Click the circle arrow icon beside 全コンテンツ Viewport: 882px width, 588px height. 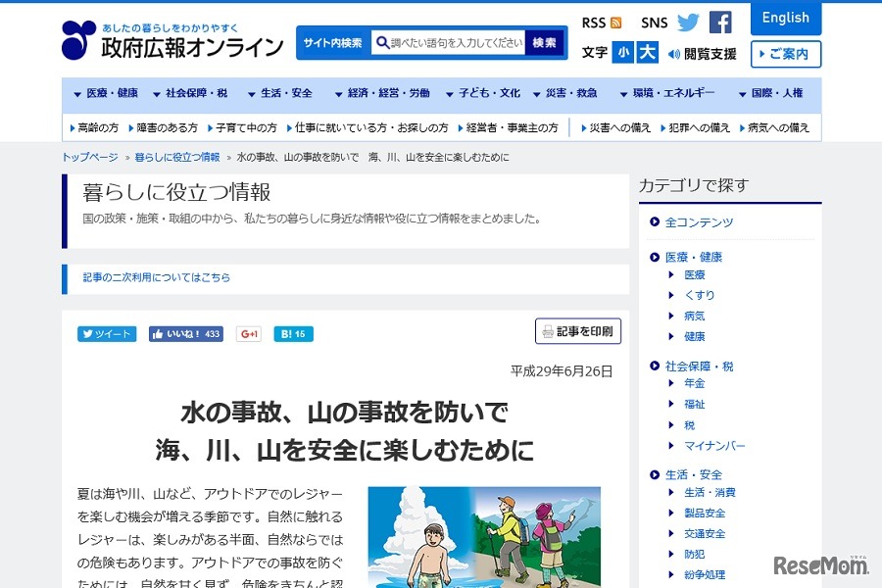point(655,222)
